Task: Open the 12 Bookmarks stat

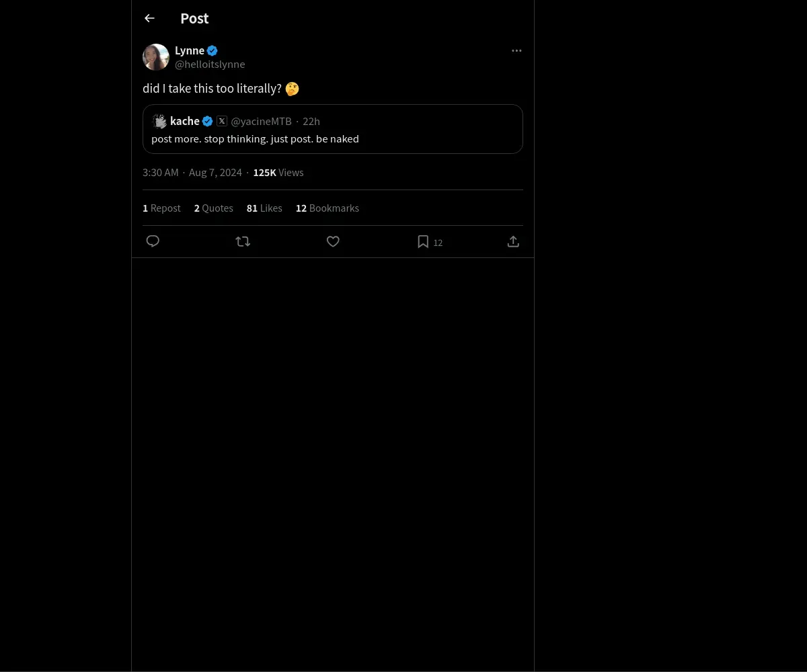Action: pyautogui.click(x=328, y=208)
